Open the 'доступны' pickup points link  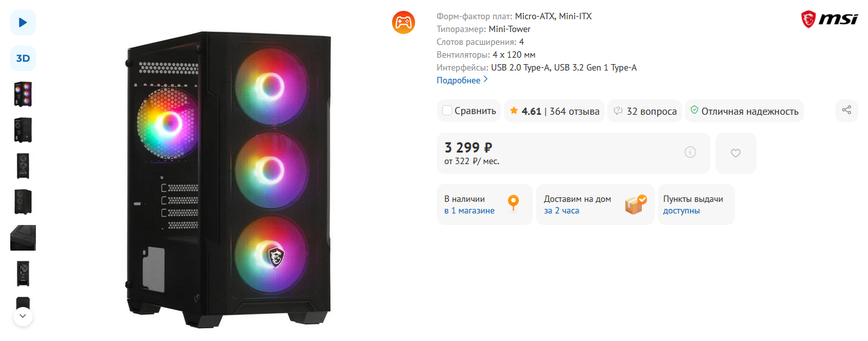pyautogui.click(x=681, y=211)
